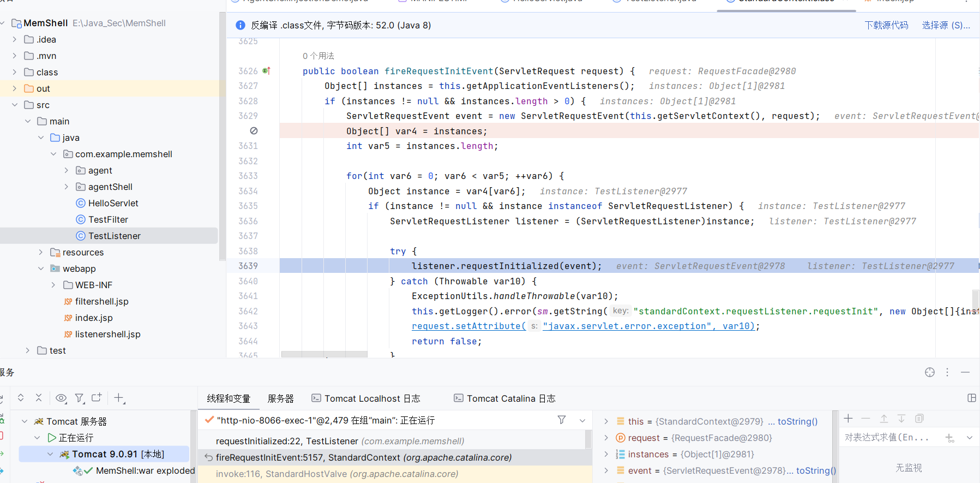Image resolution: width=980 pixels, height=483 pixels.
Task: Collapse all services in Services toolbar
Action: coord(39,398)
